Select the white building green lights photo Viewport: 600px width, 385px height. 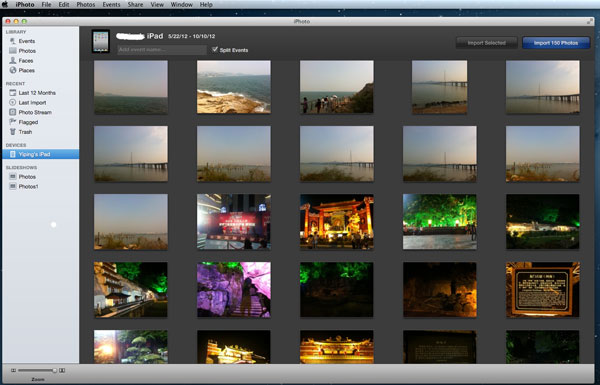coord(131,290)
